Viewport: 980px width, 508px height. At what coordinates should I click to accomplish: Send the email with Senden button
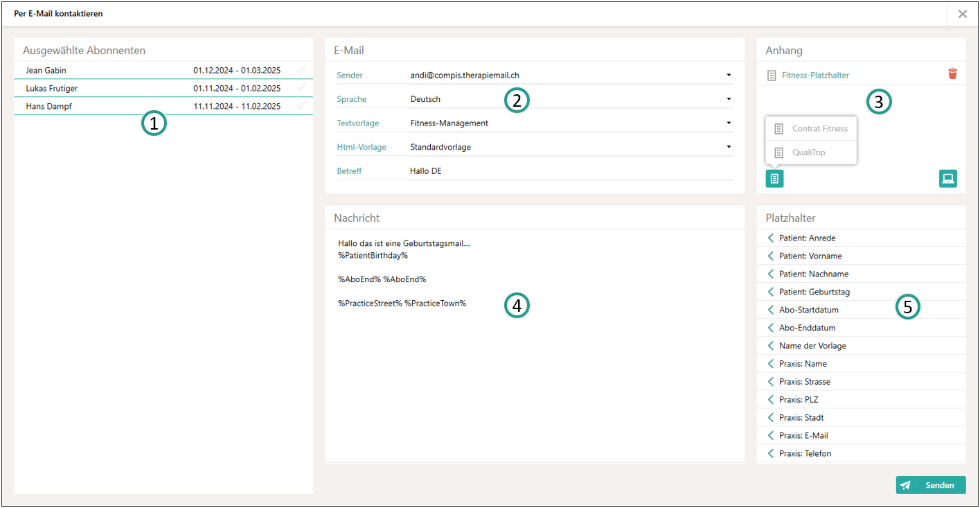pos(931,485)
